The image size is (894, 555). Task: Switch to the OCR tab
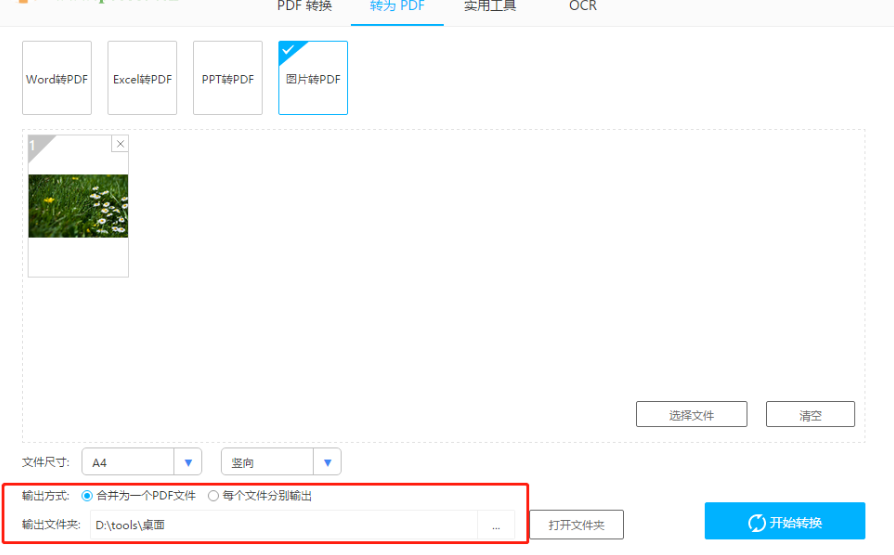(583, 6)
